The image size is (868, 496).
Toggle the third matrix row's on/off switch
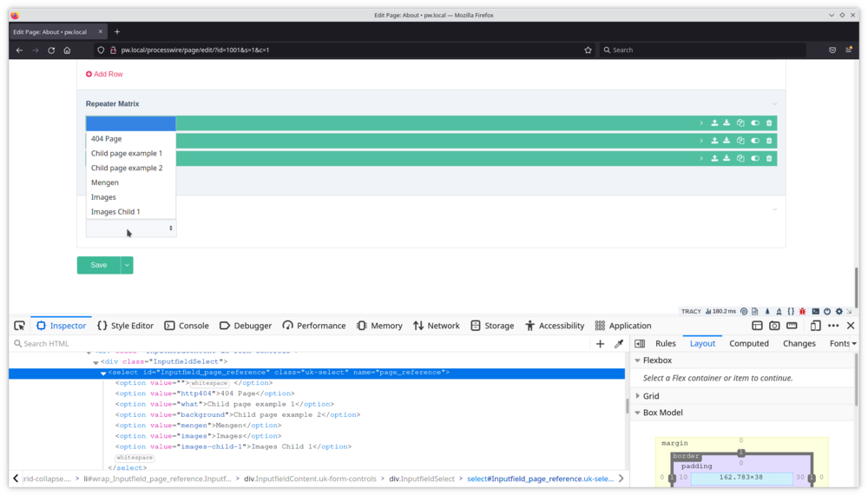tap(755, 158)
